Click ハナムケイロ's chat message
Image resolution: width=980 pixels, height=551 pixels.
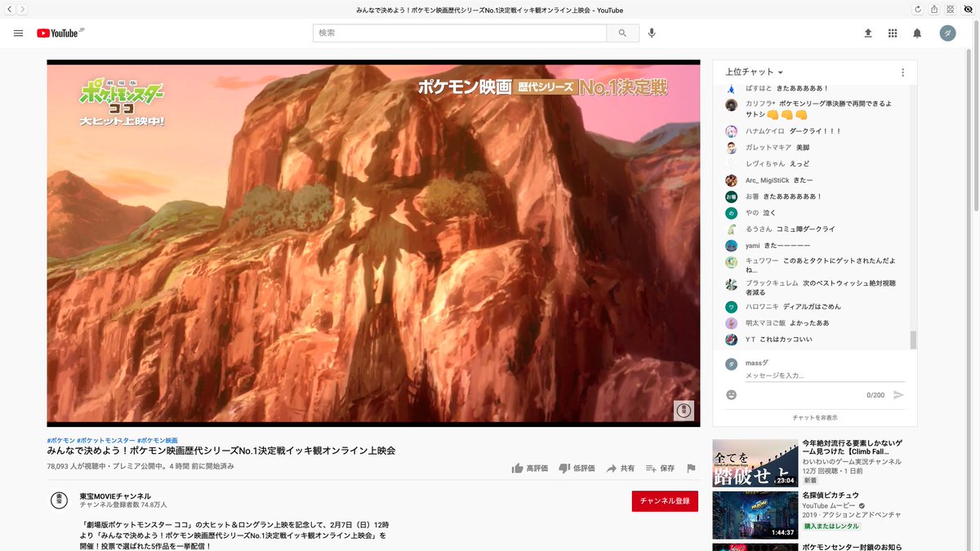click(815, 131)
